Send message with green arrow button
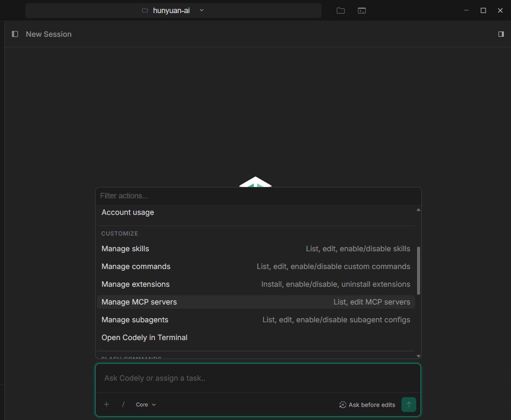The width and height of the screenshot is (511, 420). click(x=409, y=404)
